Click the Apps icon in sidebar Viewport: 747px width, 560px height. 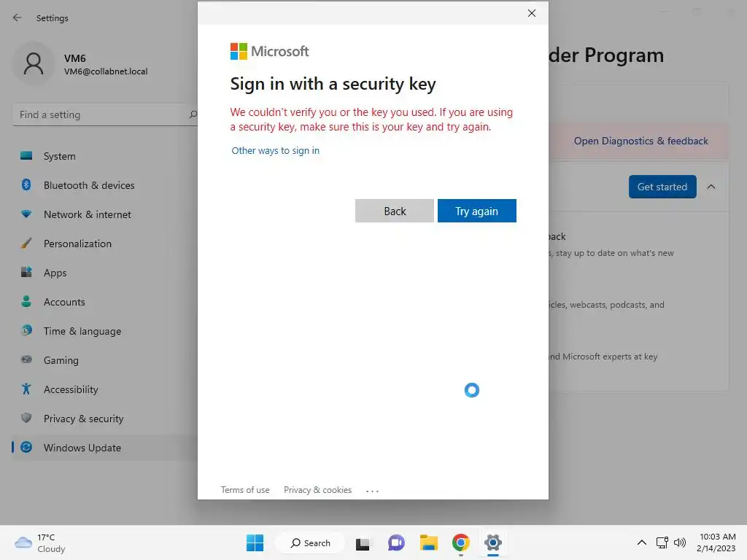26,273
